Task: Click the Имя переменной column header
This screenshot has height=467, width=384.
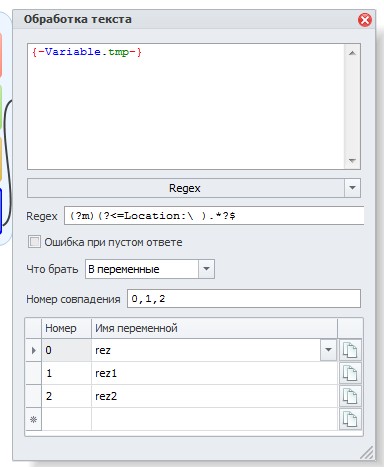Action: pos(214,328)
